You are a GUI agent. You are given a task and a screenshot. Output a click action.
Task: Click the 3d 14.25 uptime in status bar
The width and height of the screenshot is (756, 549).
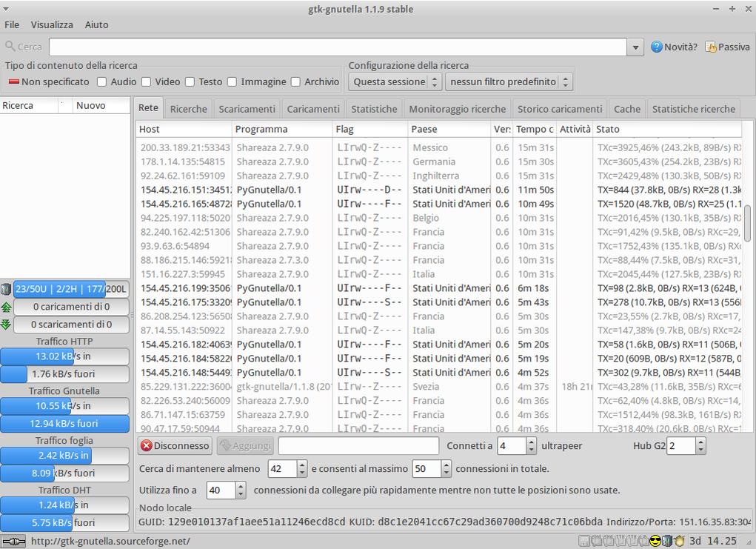(x=713, y=542)
